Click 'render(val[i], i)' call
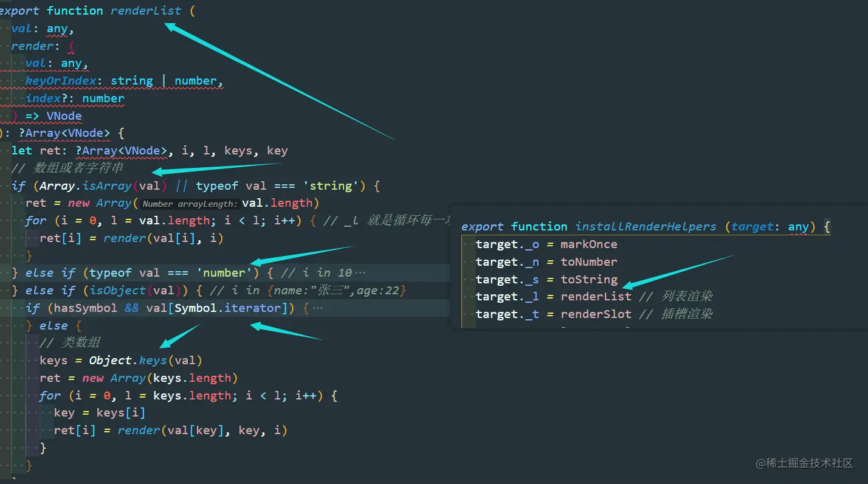Screen dimensions: 868x484 coord(164,238)
